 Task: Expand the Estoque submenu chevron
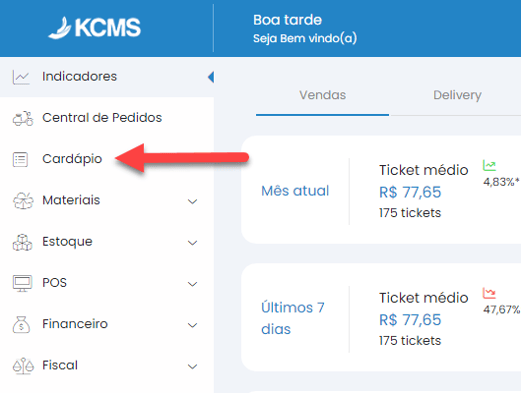(192, 243)
